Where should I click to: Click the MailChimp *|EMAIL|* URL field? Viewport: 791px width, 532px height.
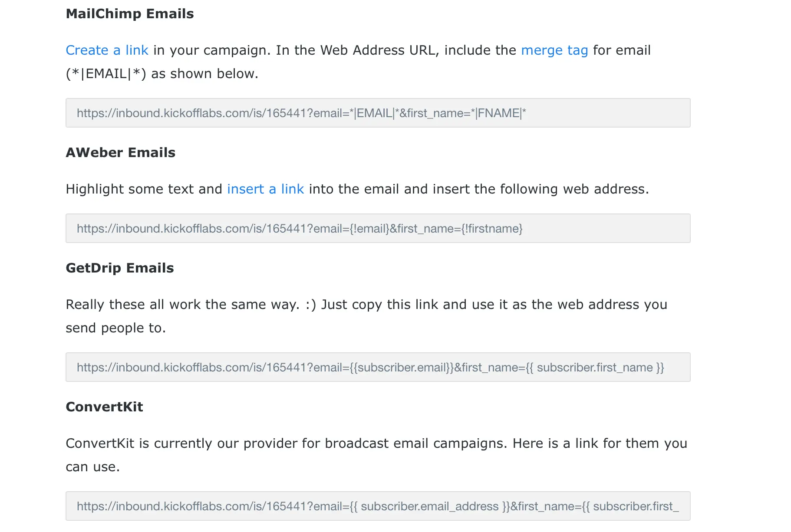pos(378,113)
